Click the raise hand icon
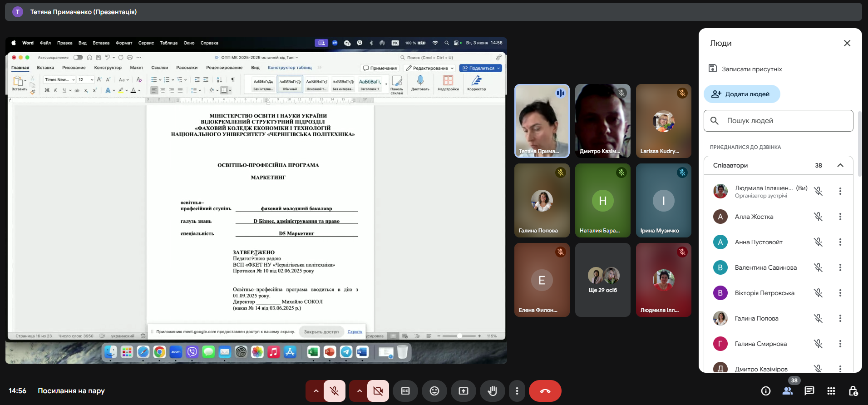Screen dimensions: 868x405 click(x=492, y=391)
